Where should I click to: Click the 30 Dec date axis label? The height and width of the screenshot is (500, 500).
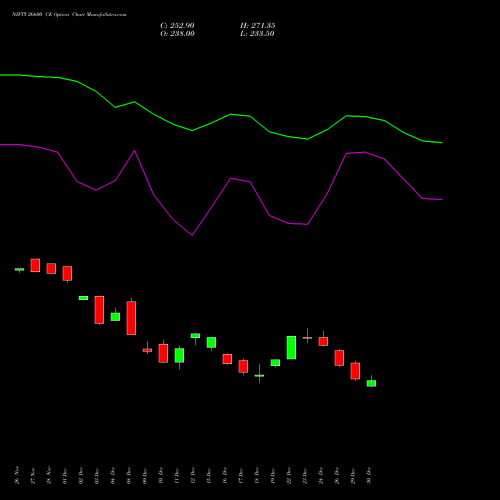point(369,476)
